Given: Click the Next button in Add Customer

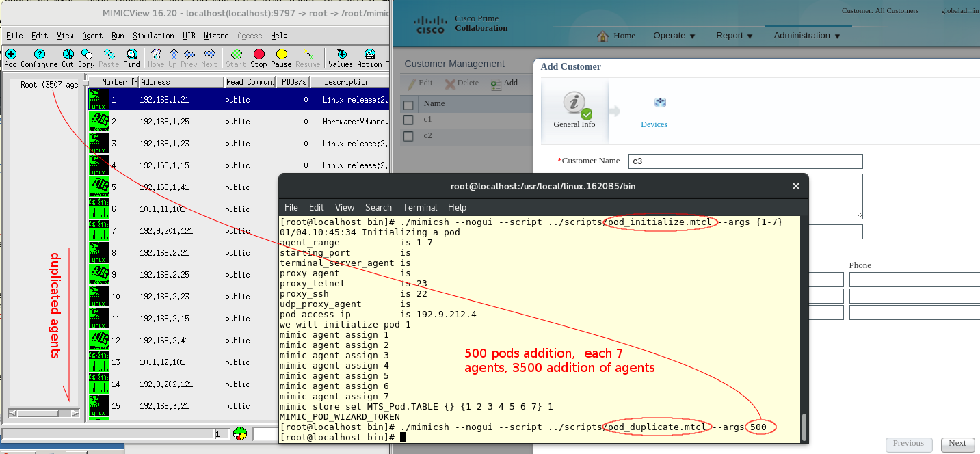Looking at the screenshot, I should click(x=957, y=444).
